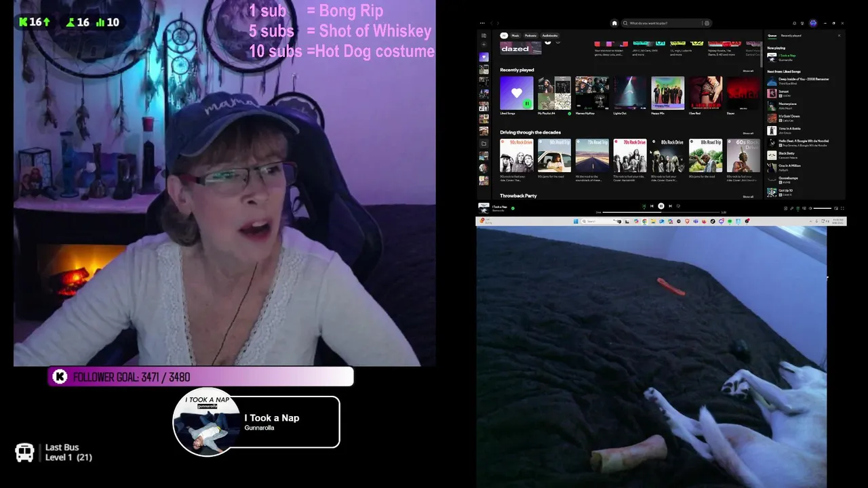Open 80s Rock Drive playlist
The width and height of the screenshot is (868, 488).
667,160
